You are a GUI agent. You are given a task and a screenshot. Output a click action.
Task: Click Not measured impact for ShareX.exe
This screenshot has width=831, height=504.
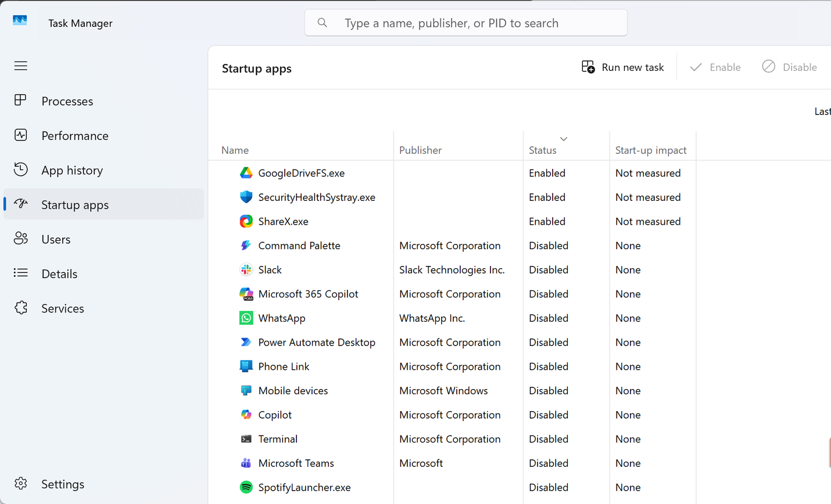point(648,221)
